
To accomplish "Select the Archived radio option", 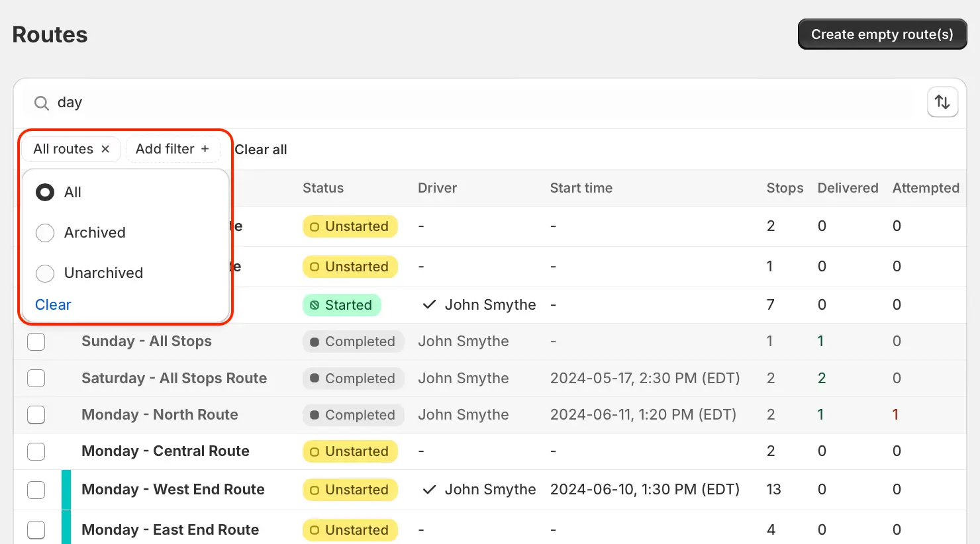I will [x=45, y=233].
